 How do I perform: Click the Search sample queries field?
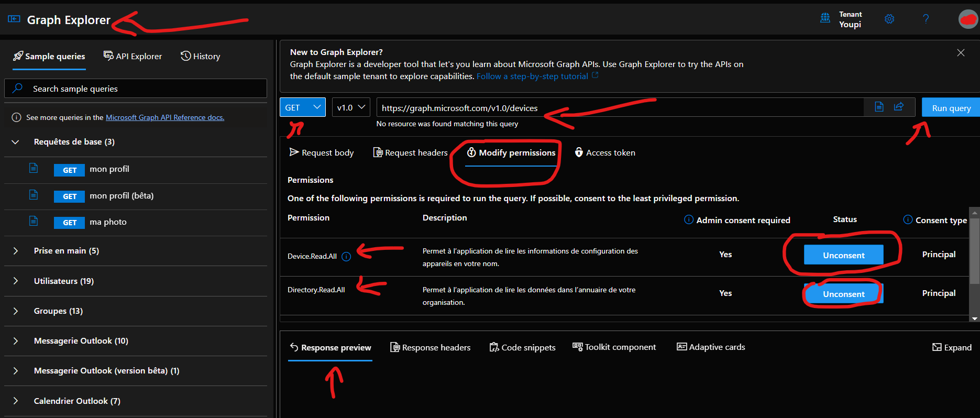tap(136, 89)
